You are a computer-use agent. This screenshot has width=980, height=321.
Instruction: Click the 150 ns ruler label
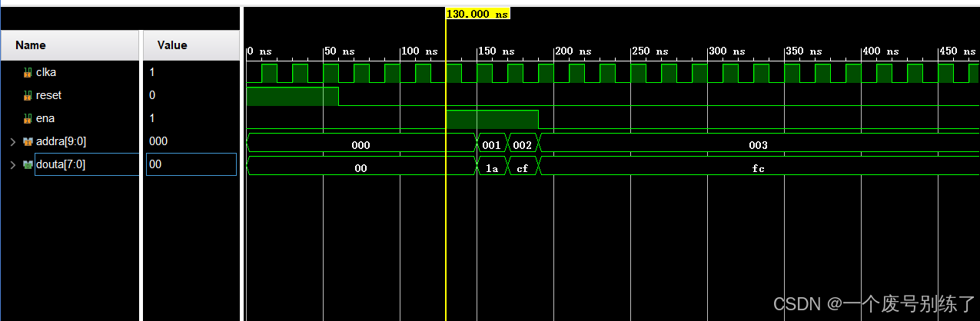click(x=497, y=51)
